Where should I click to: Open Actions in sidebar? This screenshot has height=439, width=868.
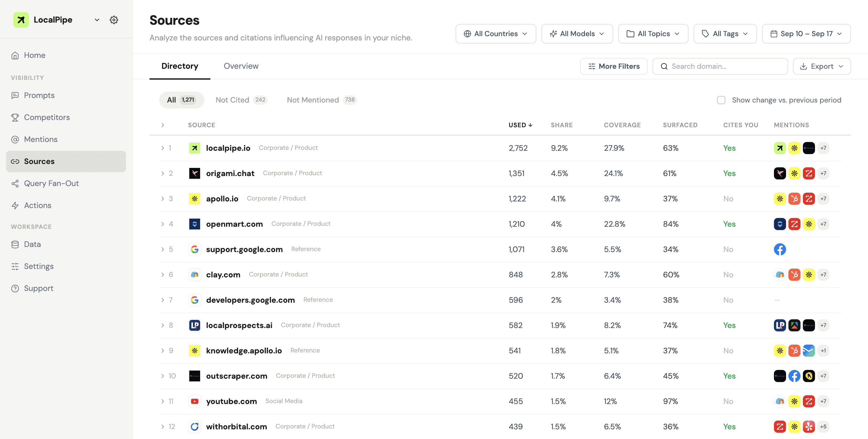[x=66, y=205]
